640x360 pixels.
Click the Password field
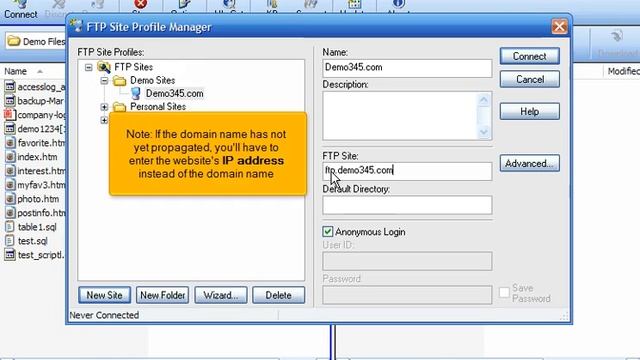coord(407,295)
